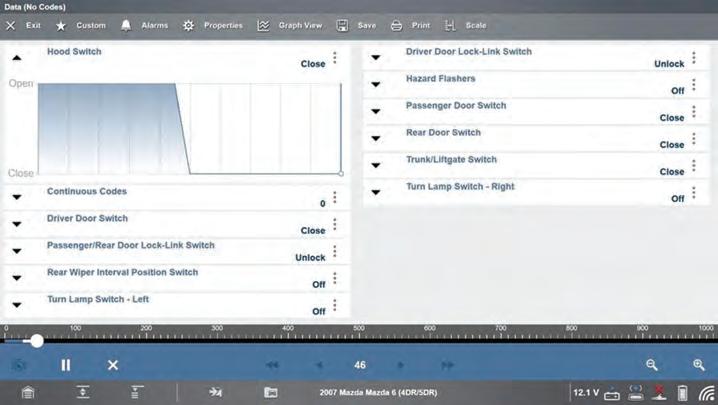This screenshot has width=718, height=405.
Task: Click the Graph View label
Action: pos(300,26)
